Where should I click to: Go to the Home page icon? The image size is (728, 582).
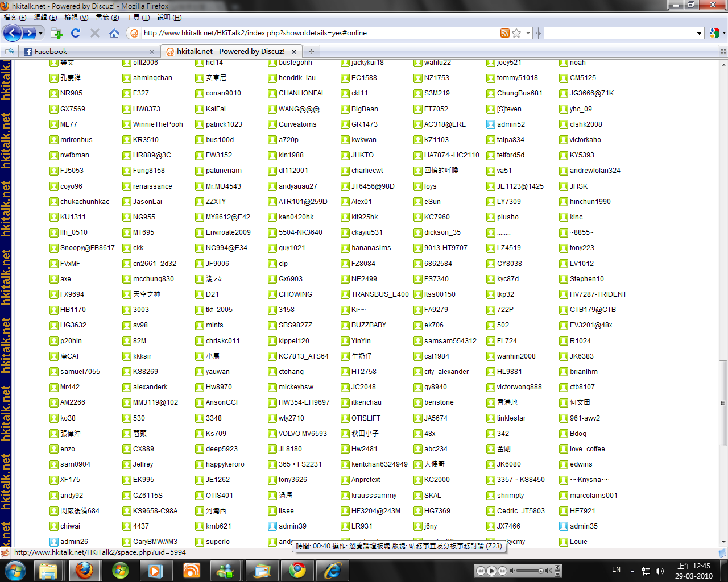click(x=114, y=33)
